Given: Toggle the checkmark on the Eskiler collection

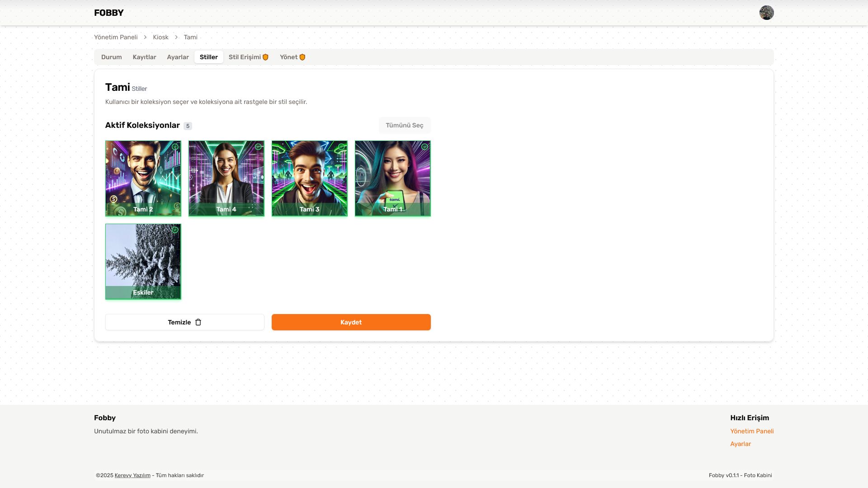Looking at the screenshot, I should point(175,230).
